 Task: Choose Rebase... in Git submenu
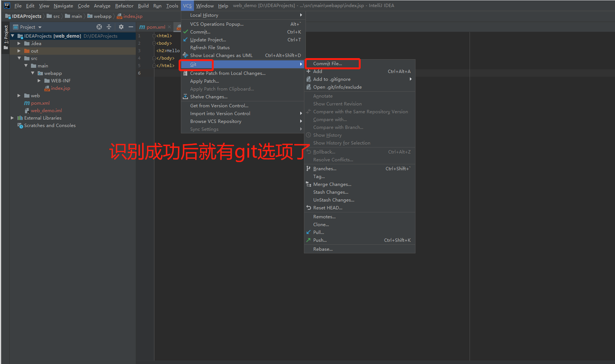click(360, 249)
